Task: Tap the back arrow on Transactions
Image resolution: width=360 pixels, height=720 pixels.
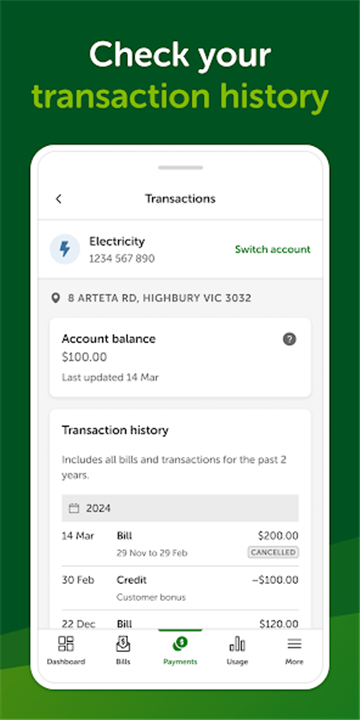Action: click(x=58, y=199)
